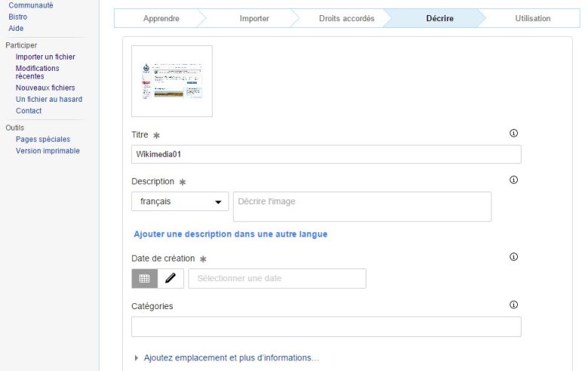The height and width of the screenshot is (371, 588).
Task: Click the empty Catégories input field
Action: click(326, 327)
